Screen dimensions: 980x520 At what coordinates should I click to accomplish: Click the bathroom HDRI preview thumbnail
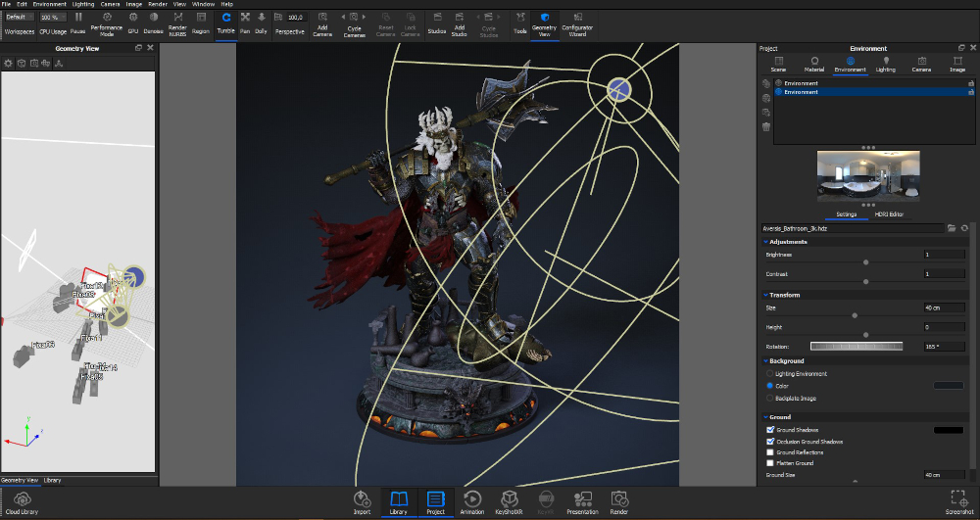click(868, 175)
